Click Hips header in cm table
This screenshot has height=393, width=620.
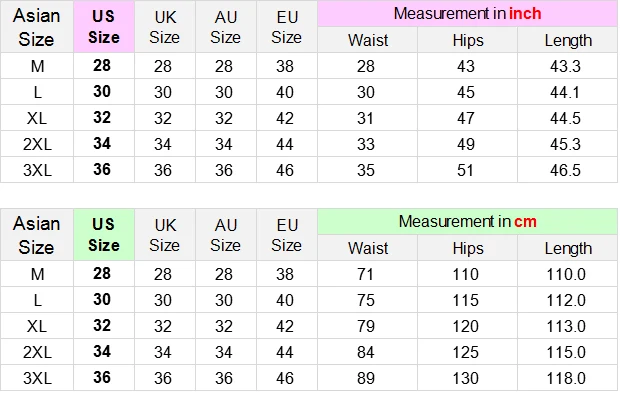coord(468,248)
